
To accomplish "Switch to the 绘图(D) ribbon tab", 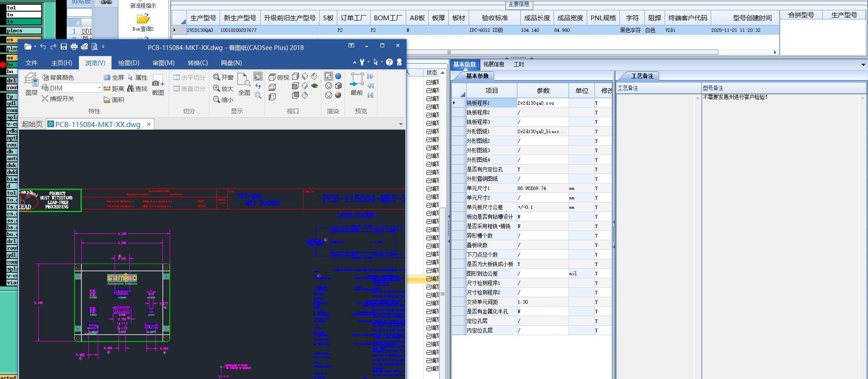I will pyautogui.click(x=129, y=63).
